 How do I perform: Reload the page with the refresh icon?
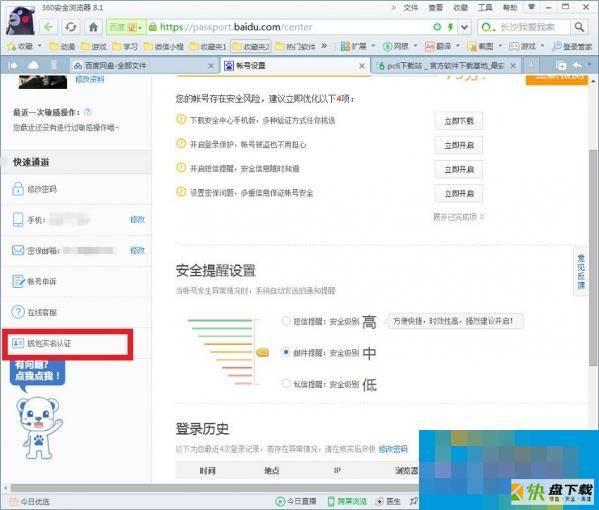pos(71,27)
